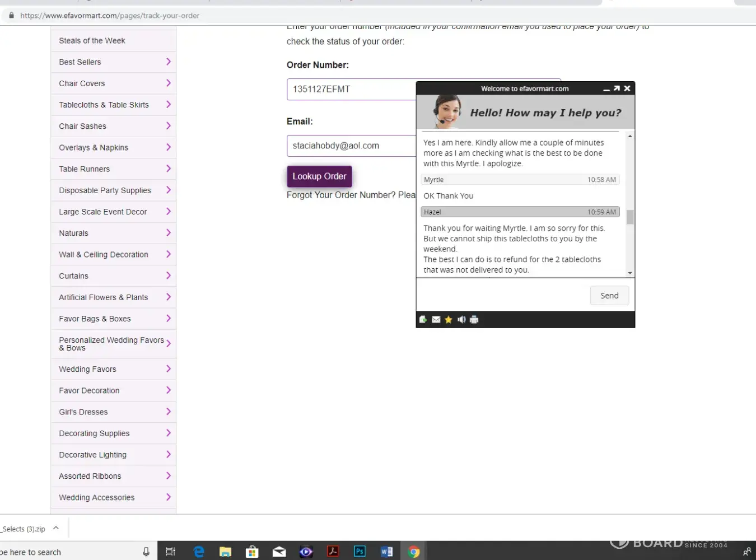Pop out the chat window

pyautogui.click(x=617, y=88)
